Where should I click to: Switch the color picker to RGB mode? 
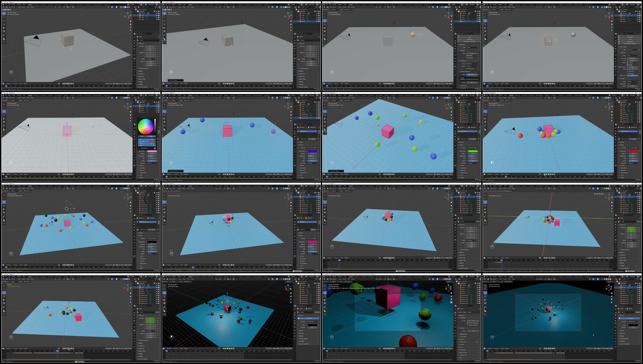tap(142, 136)
